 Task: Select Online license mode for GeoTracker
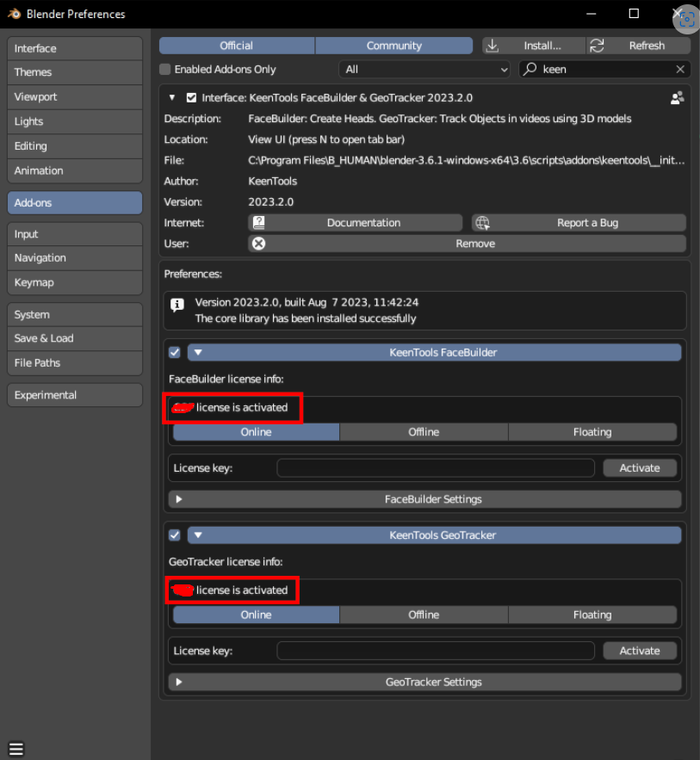[256, 615]
